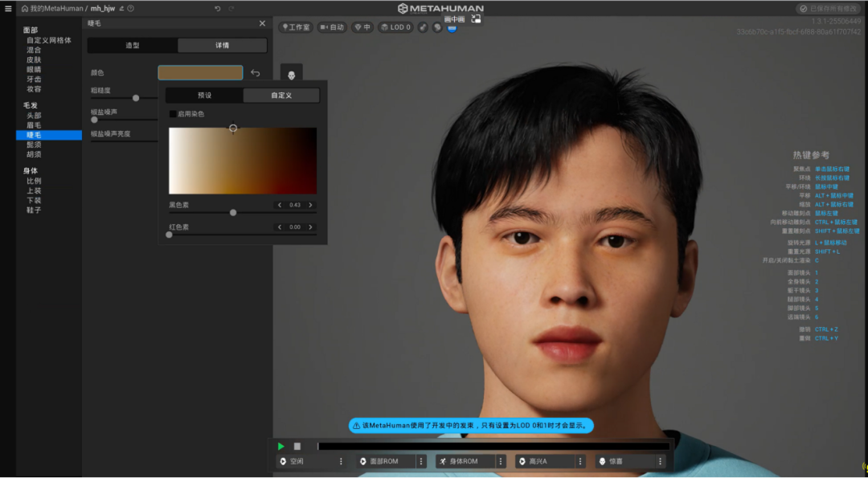Open options menu next to 面部ROM

pos(420,462)
